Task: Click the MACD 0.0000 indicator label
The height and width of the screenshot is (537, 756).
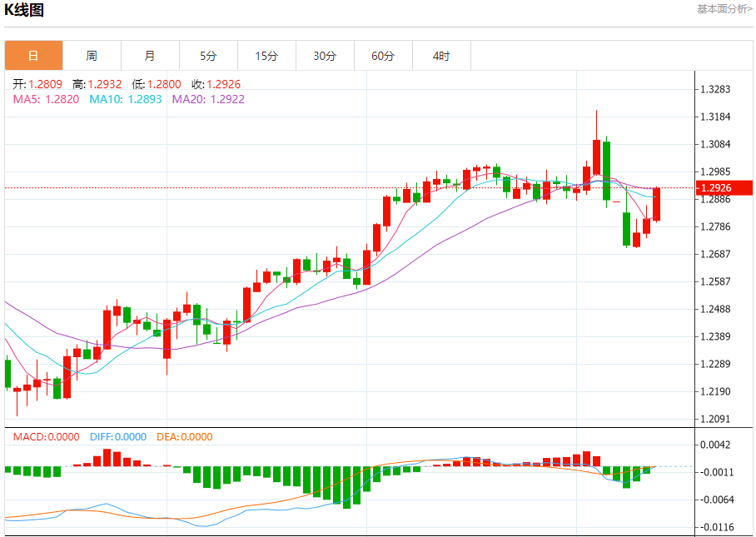Action: tap(47, 437)
